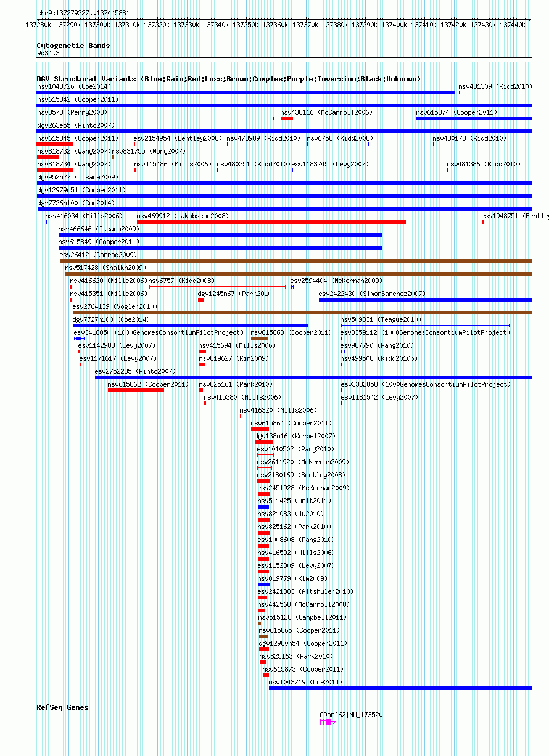Click the nsv1043719 (Coe2014) blue bar
The height and width of the screenshot is (756, 549).
pyautogui.click(x=400, y=688)
